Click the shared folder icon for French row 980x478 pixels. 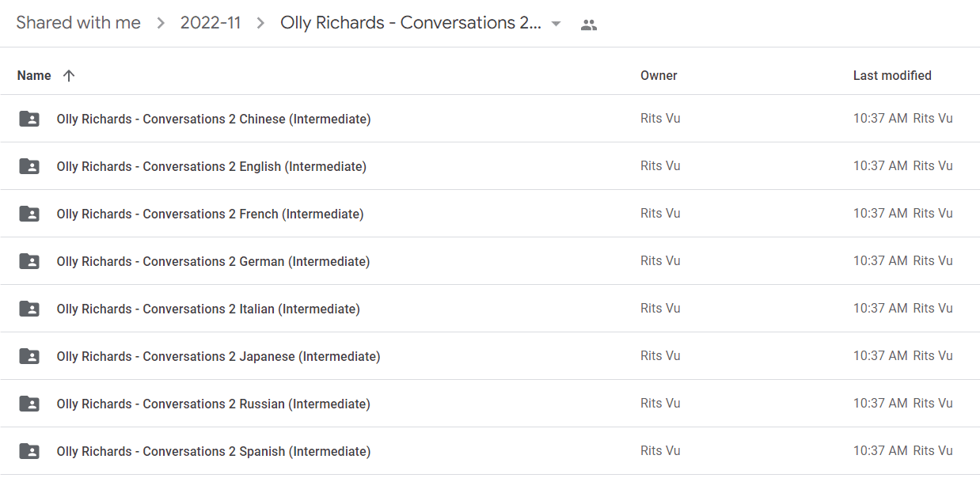(29, 214)
